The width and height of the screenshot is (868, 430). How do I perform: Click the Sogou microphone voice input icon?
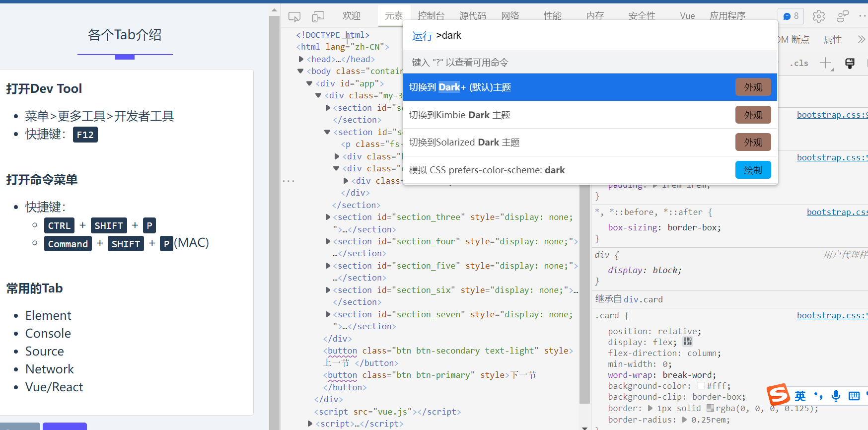coord(836,395)
